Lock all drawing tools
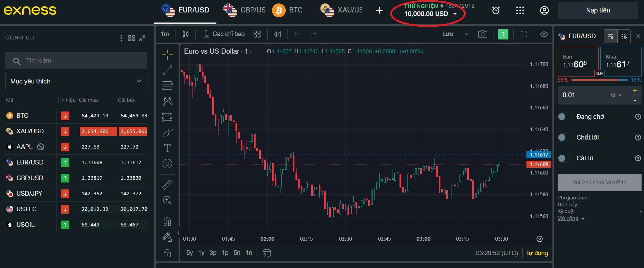Screen dimensions: 644x268 tap(167, 253)
